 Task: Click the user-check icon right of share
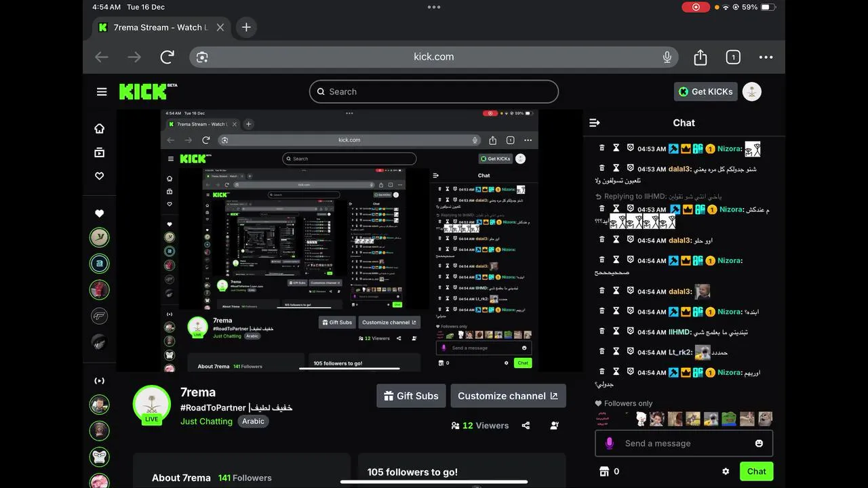(555, 426)
